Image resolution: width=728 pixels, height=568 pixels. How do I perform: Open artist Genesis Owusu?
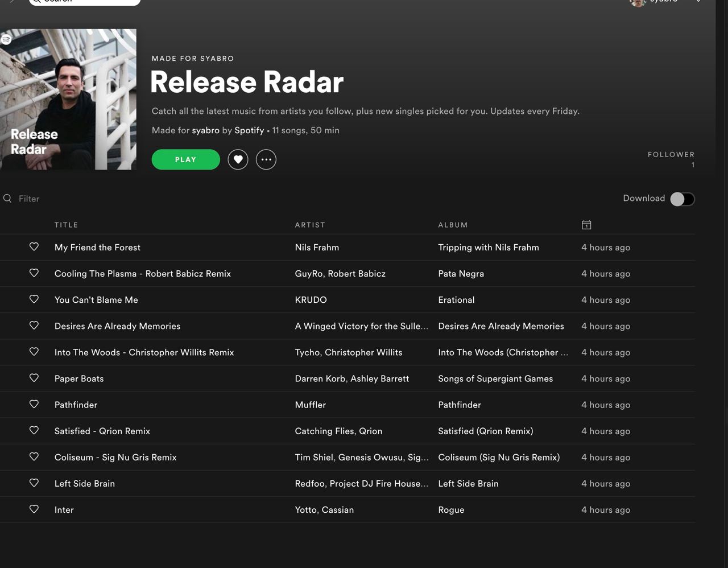click(370, 457)
